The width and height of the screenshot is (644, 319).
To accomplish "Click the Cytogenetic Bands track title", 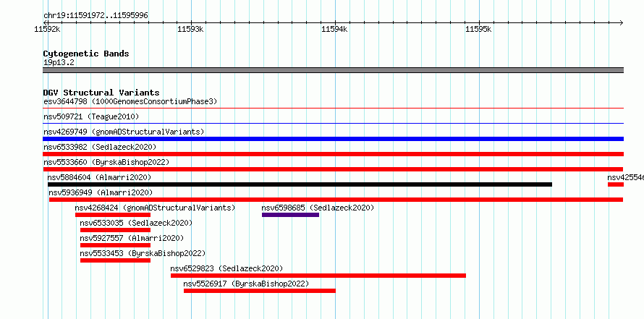I will tap(86, 54).
